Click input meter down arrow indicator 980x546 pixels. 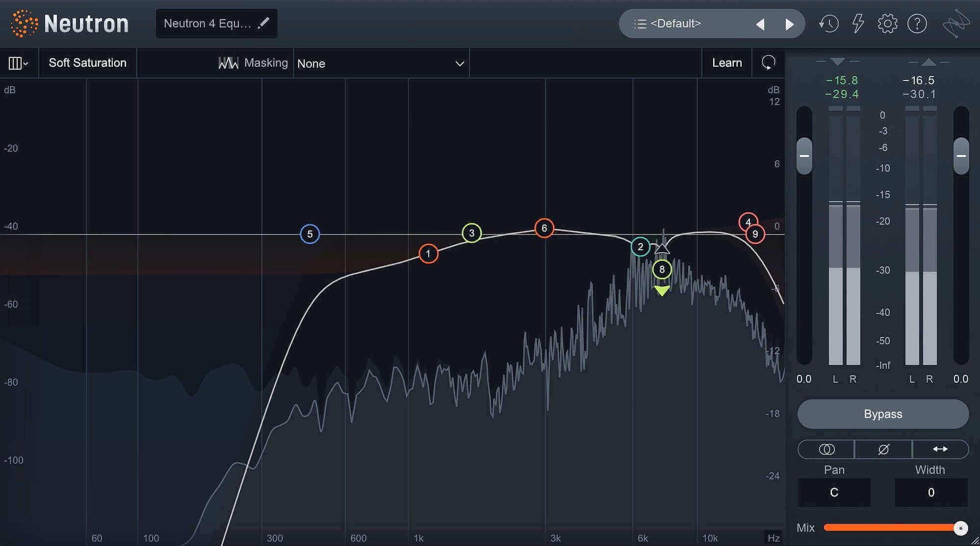pyautogui.click(x=838, y=62)
